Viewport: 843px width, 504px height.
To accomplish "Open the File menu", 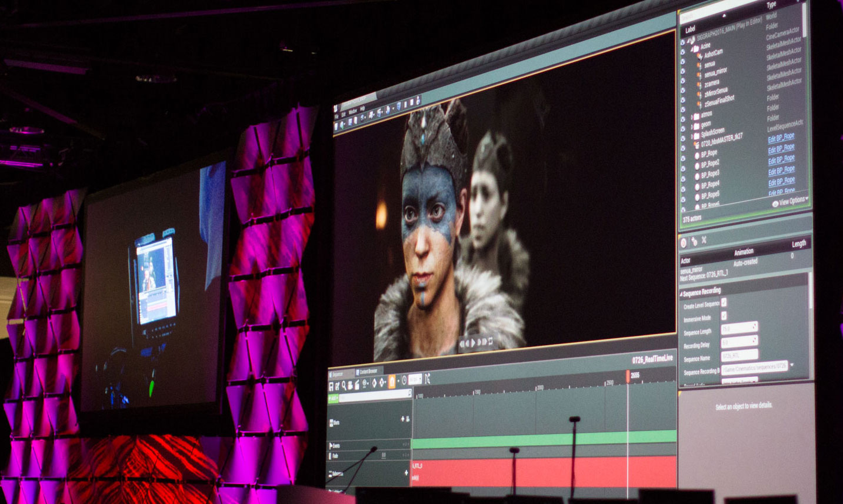I will click(336, 116).
